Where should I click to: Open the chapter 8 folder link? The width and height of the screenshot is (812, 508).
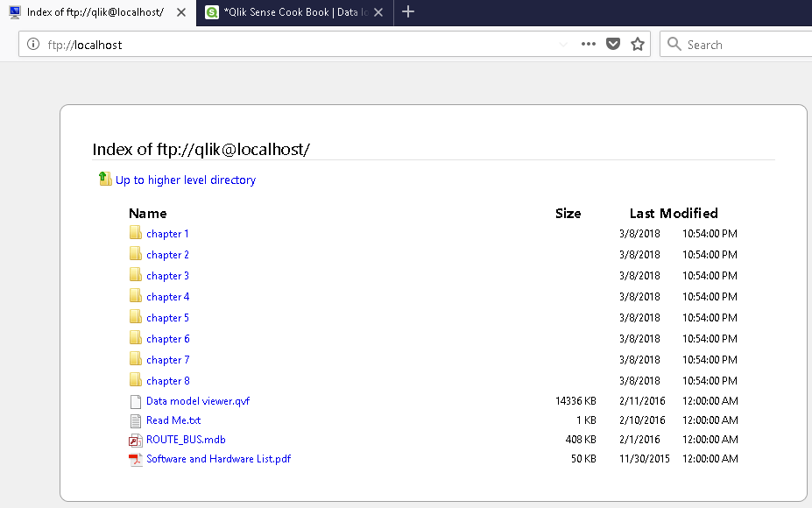168,381
